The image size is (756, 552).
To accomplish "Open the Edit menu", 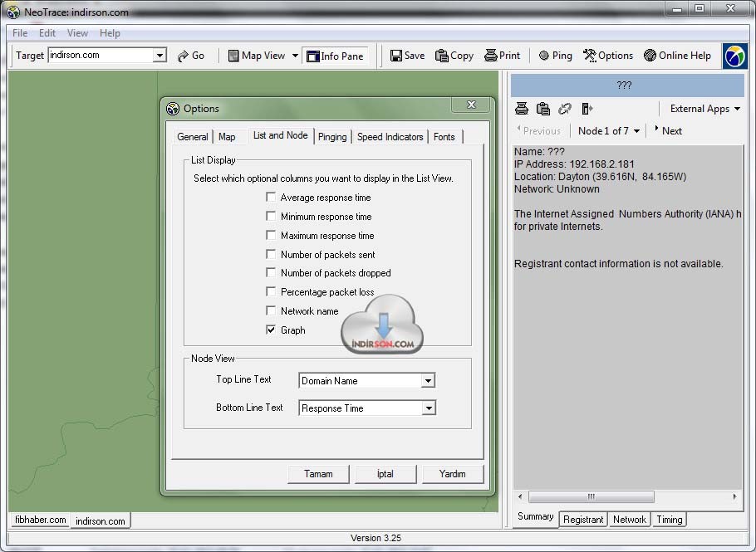I will (47, 33).
